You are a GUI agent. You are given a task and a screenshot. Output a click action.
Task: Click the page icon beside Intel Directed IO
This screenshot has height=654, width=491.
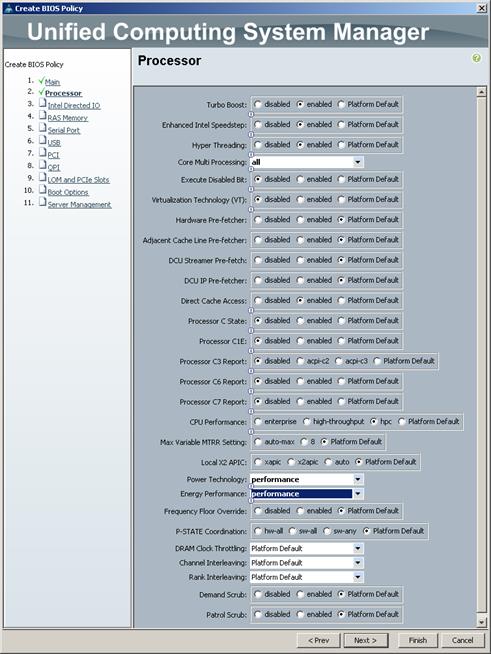[x=43, y=103]
